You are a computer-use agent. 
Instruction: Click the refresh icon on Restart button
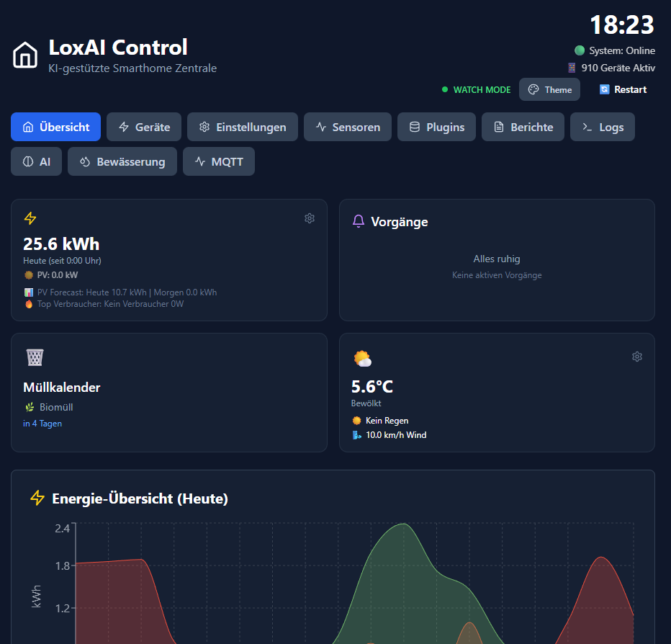604,89
